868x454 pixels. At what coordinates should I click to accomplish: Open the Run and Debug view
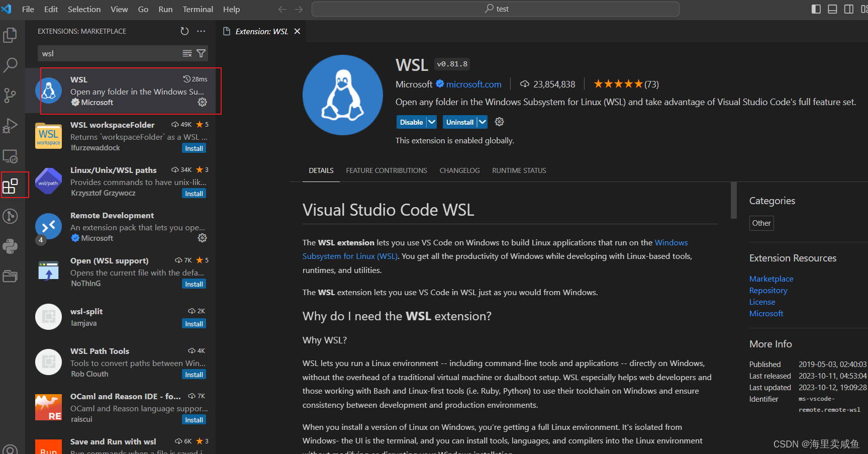[x=11, y=125]
